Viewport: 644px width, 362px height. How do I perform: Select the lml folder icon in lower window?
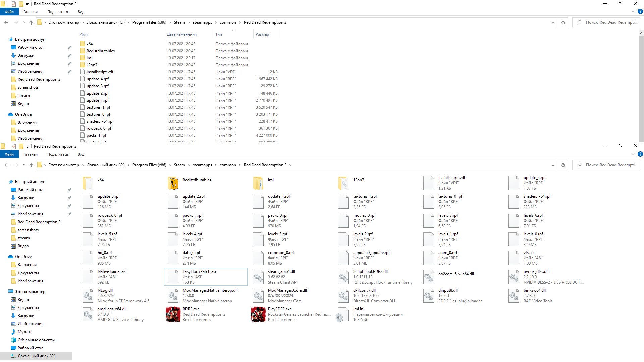click(x=258, y=183)
